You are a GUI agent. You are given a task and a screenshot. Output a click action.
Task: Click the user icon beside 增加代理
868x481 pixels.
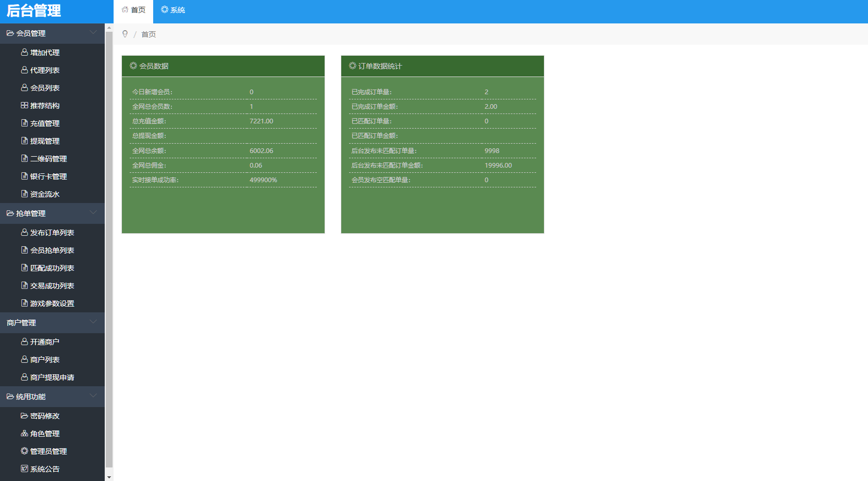pyautogui.click(x=24, y=53)
